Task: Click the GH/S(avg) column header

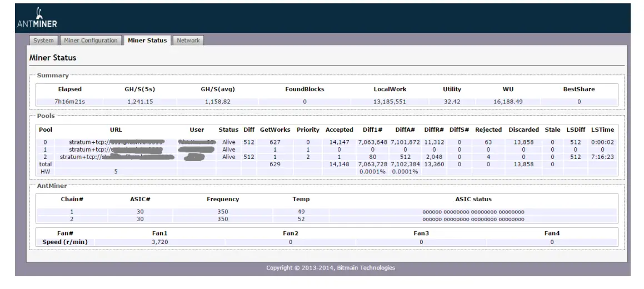Action: pos(218,89)
